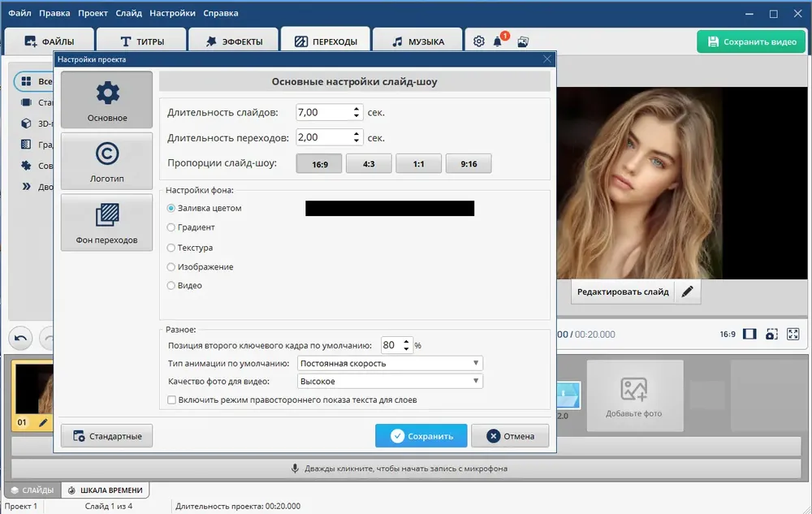812x514 pixels.
Task: Open the Основное gear settings section
Action: [106, 99]
